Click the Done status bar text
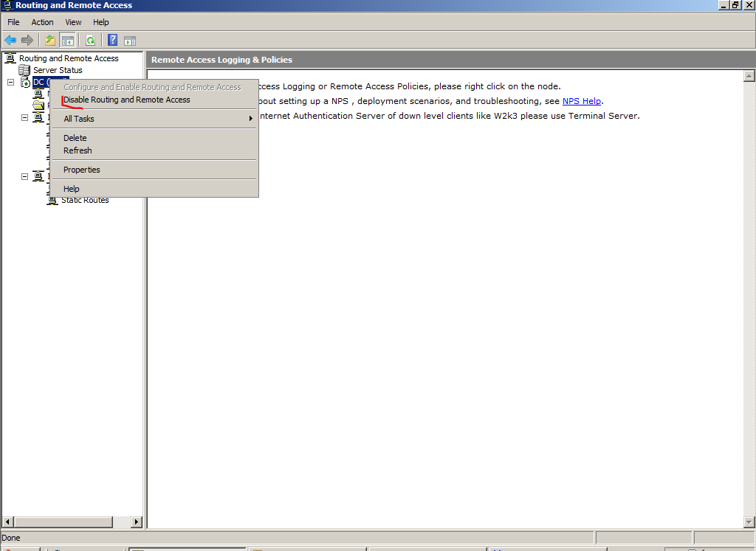Image resolution: width=756 pixels, height=551 pixels. pyautogui.click(x=10, y=538)
